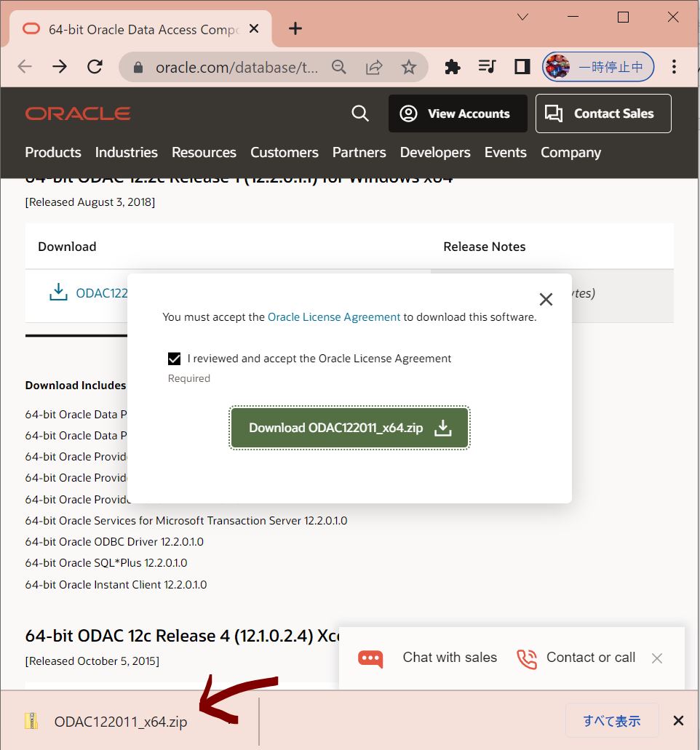Screen dimensions: 700x750
Task: Open the Products navigation menu
Action: (x=53, y=152)
